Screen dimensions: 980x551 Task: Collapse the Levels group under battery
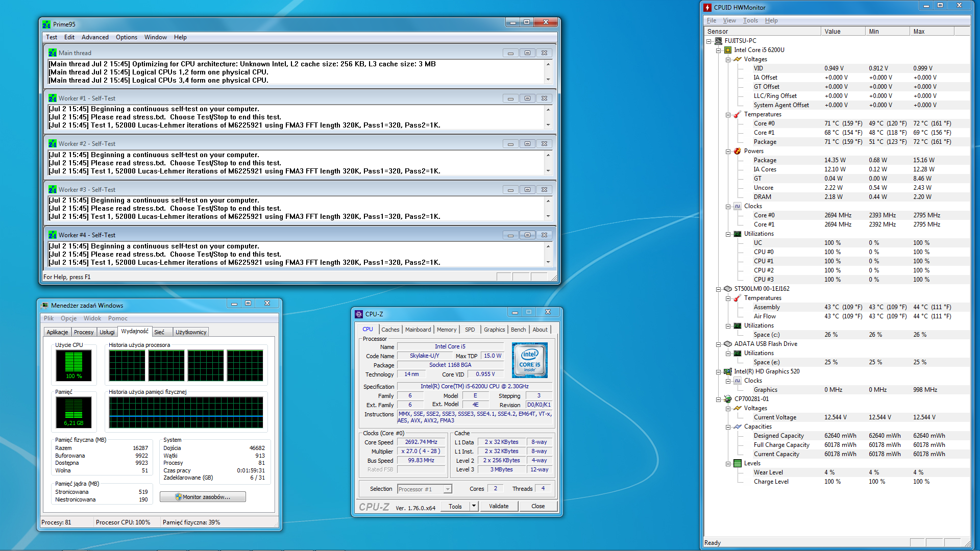[728, 464]
